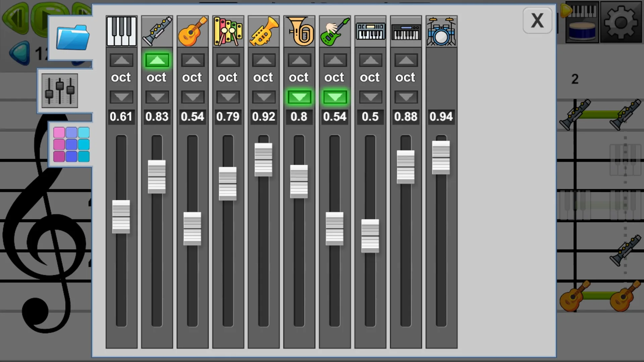Screen dimensions: 644x362
Task: Switch to the mixer panel
Action: (x=59, y=90)
